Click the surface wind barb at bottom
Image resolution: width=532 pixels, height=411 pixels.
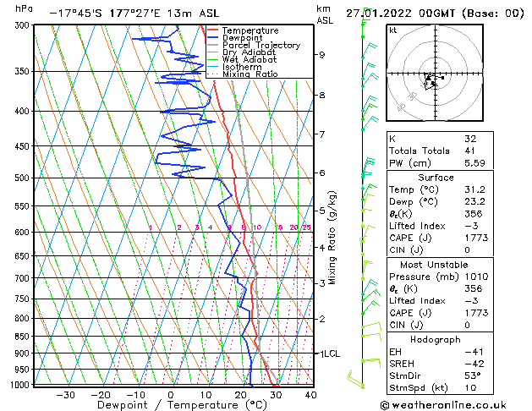point(355,379)
